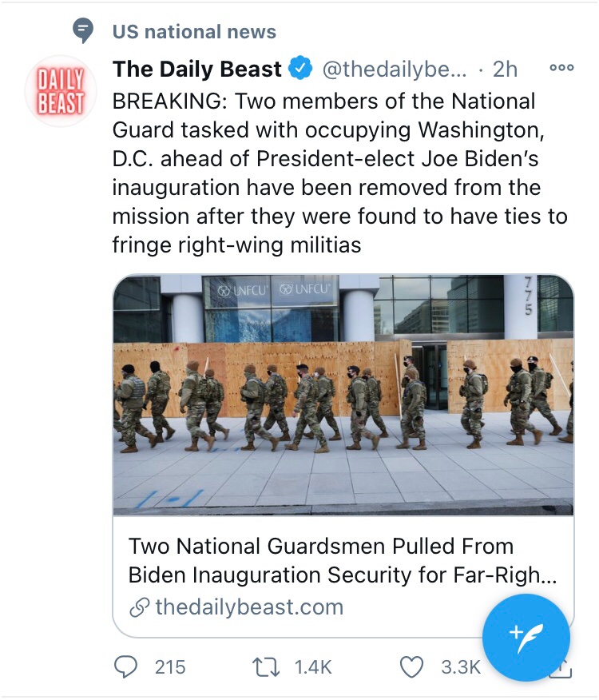
Task: Compose a new tweet with the feather button
Action: tap(526, 637)
